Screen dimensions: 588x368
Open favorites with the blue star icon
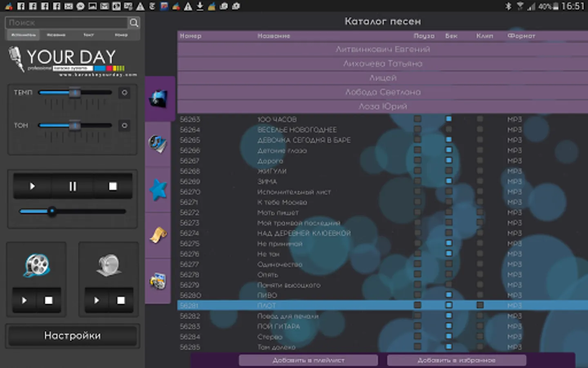(158, 190)
